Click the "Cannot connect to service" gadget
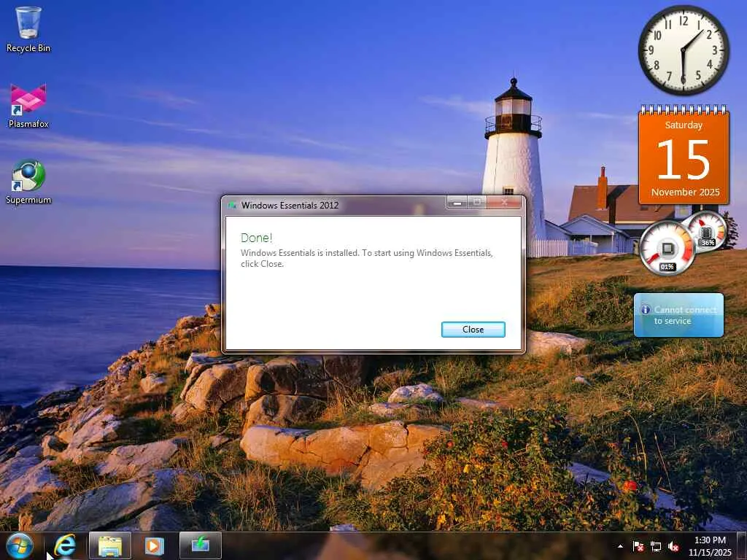This screenshot has height=560, width=747. tap(678, 315)
